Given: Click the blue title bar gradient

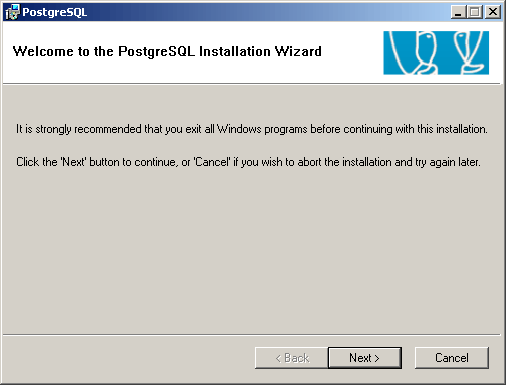Looking at the screenshot, I should click(x=267, y=12).
